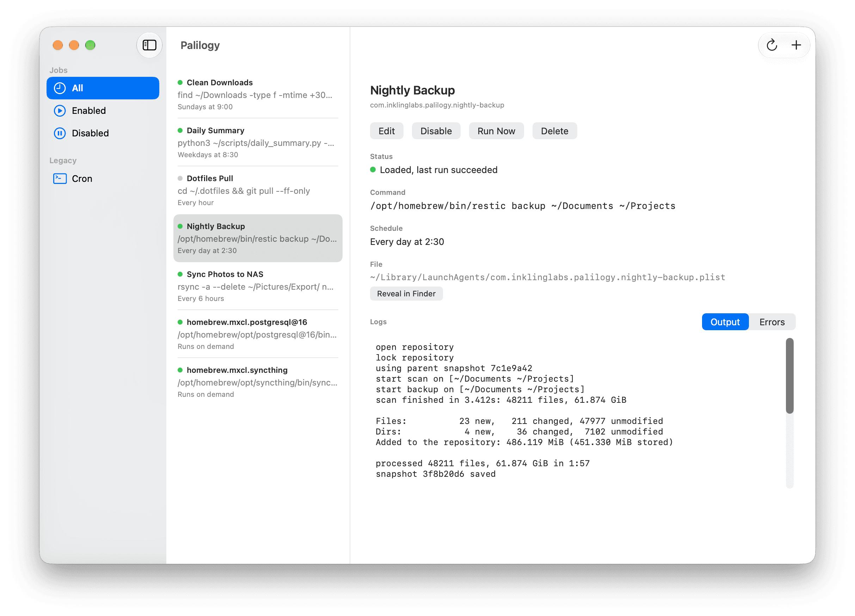Click the clock icon beside All
Image resolution: width=855 pixels, height=616 pixels.
point(60,88)
